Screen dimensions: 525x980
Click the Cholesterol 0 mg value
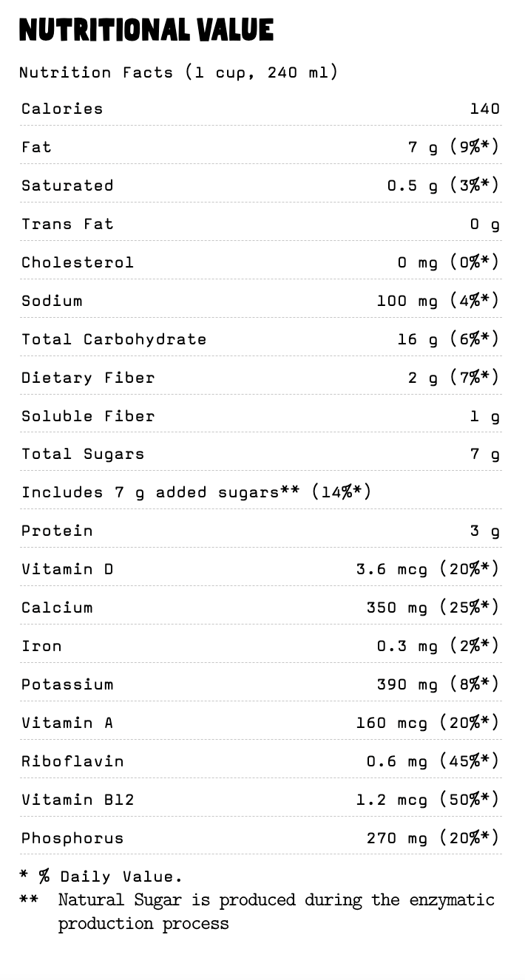448,262
